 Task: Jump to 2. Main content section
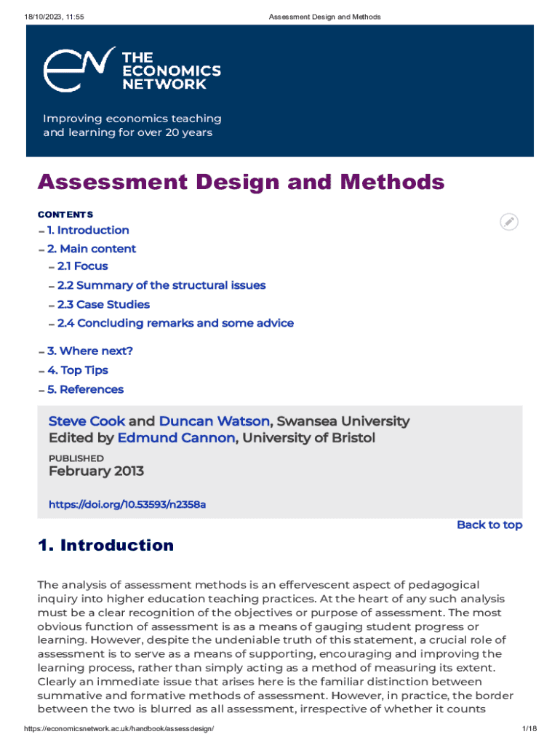[x=91, y=249]
